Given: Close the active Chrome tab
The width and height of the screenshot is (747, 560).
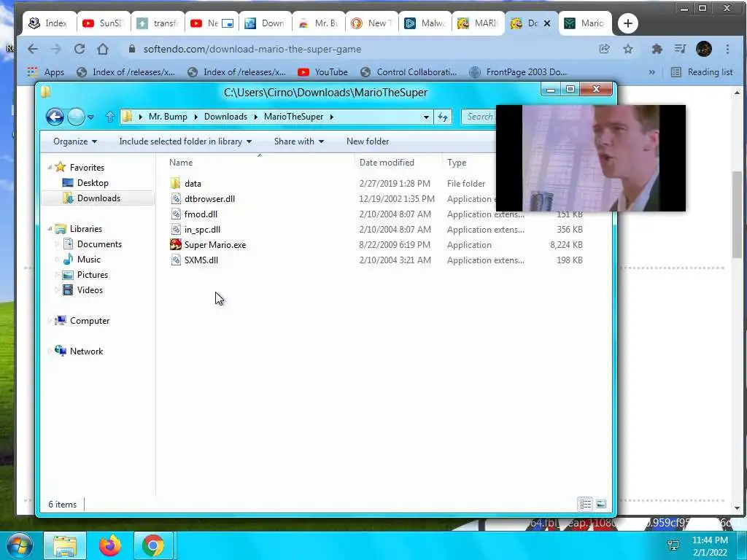Looking at the screenshot, I should 547,23.
